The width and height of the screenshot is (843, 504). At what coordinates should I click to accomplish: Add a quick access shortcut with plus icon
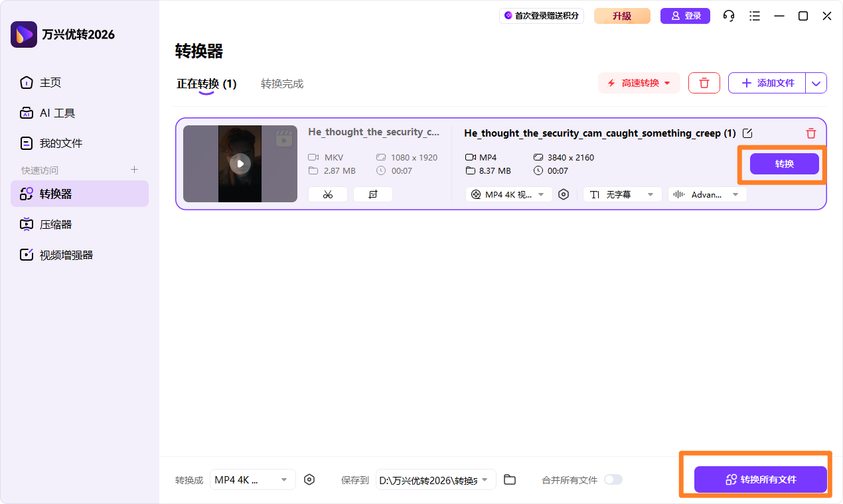pyautogui.click(x=134, y=170)
